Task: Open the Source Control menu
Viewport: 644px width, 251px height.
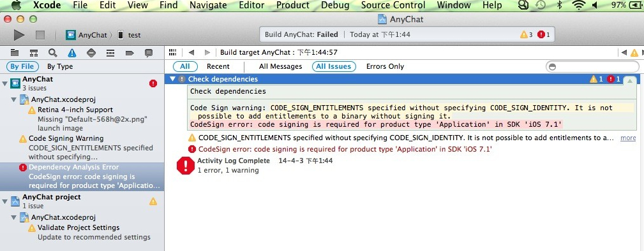Action: [393, 5]
